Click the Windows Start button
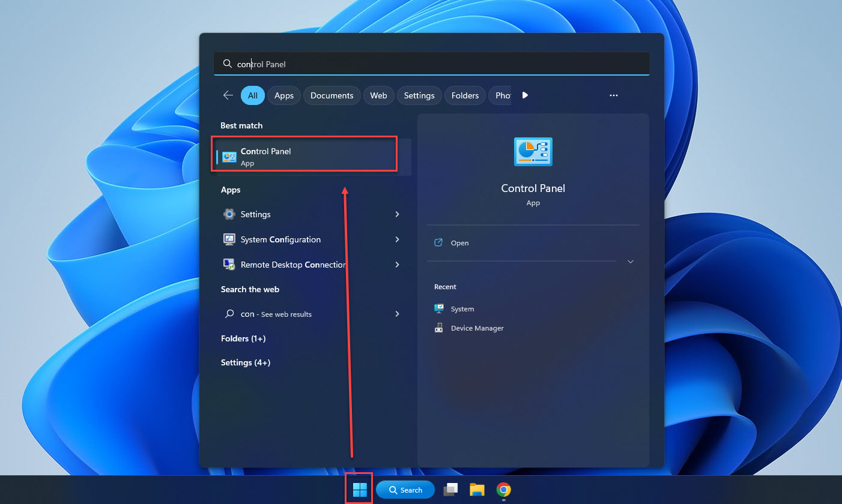 [x=360, y=490]
